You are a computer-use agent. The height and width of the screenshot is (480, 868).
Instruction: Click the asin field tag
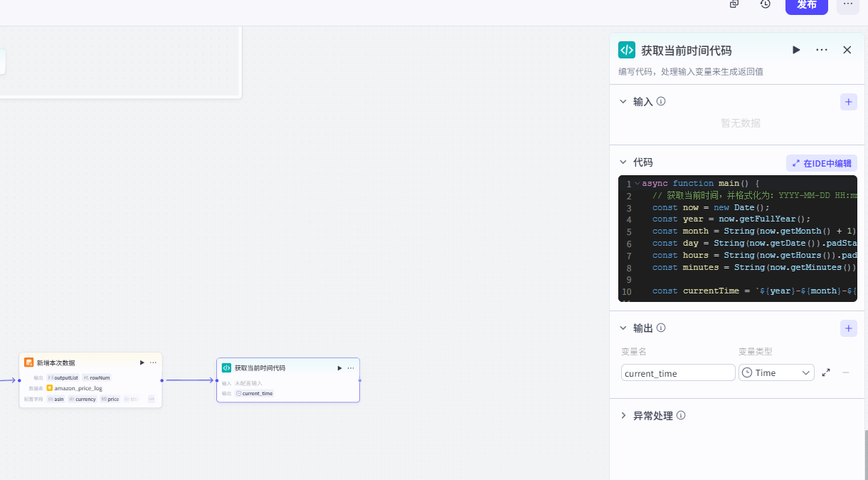click(x=55, y=400)
